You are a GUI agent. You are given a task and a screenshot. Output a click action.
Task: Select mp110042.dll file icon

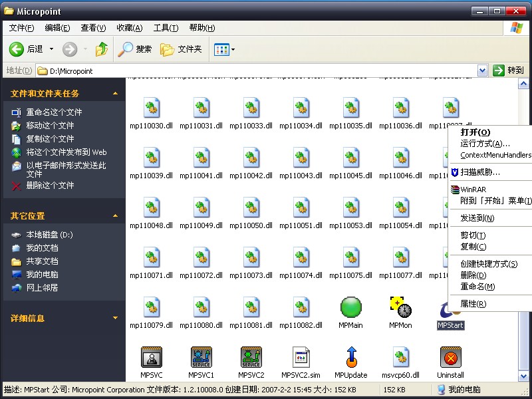(x=251, y=158)
